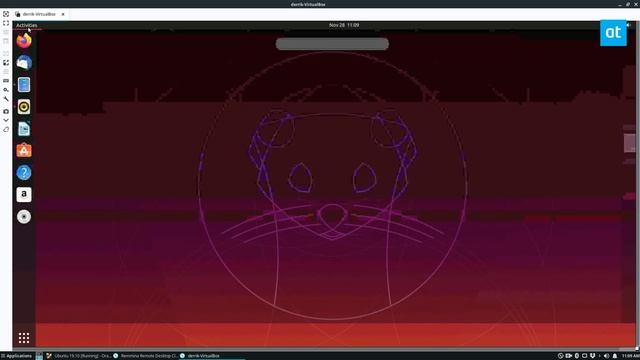This screenshot has width=640, height=360.
Task: Click the disc drive icon in dock
Action: 24,217
